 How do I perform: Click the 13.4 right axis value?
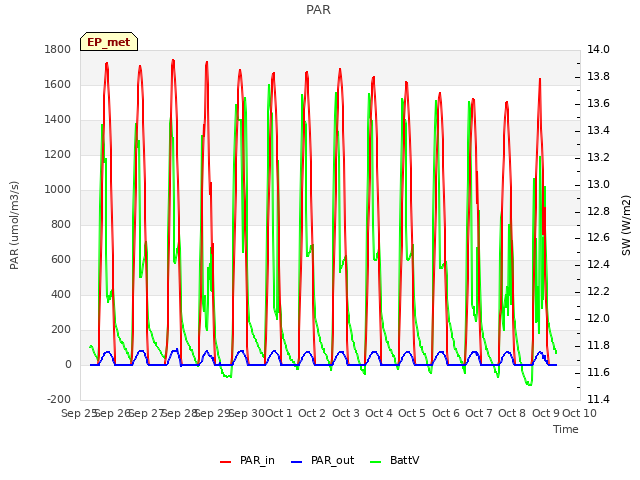(x=598, y=131)
